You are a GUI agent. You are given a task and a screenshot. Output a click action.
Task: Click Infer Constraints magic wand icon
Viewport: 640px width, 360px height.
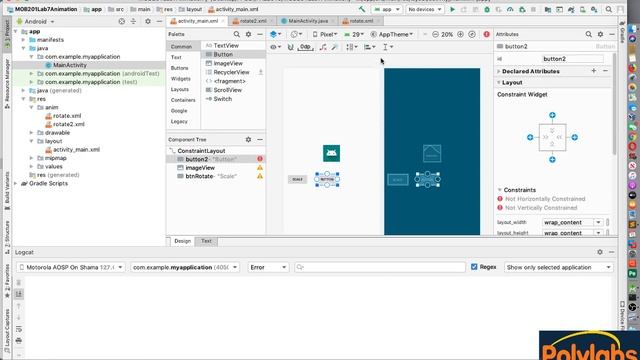pyautogui.click(x=334, y=47)
